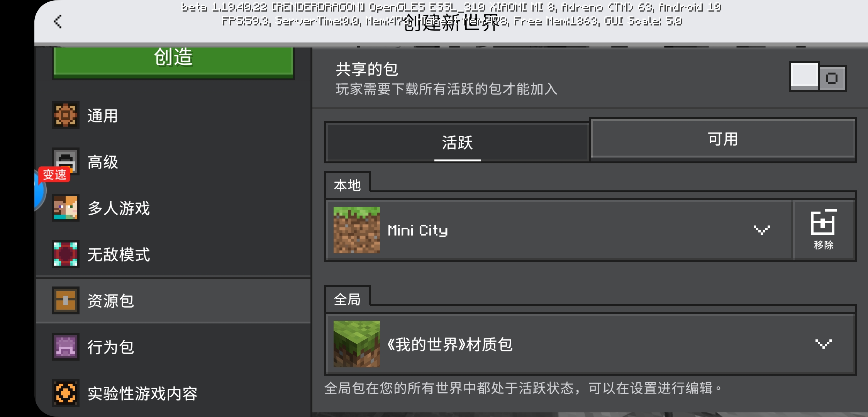The width and height of the screenshot is (868, 417).
Task: Tap the red 变速 floating badge
Action: [x=54, y=175]
